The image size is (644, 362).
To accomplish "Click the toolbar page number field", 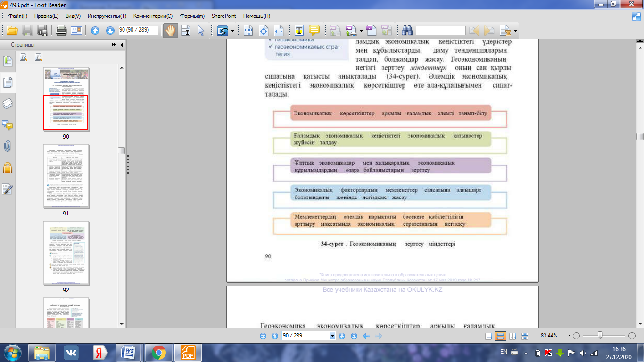I will pos(139,30).
